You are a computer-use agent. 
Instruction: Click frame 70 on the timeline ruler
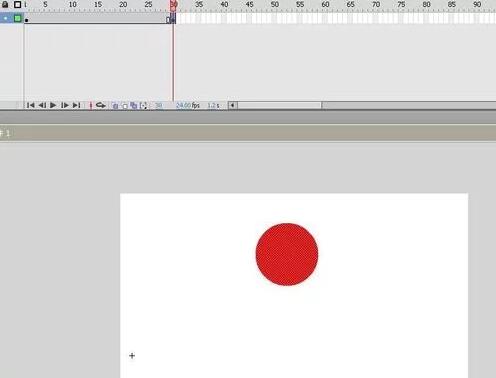pyautogui.click(x=376, y=5)
